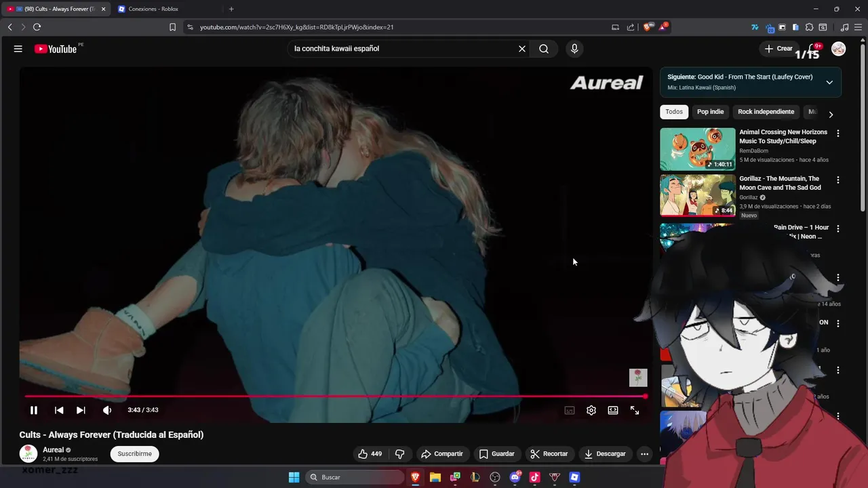
Task: Open Discord from the taskbar
Action: coord(515,477)
